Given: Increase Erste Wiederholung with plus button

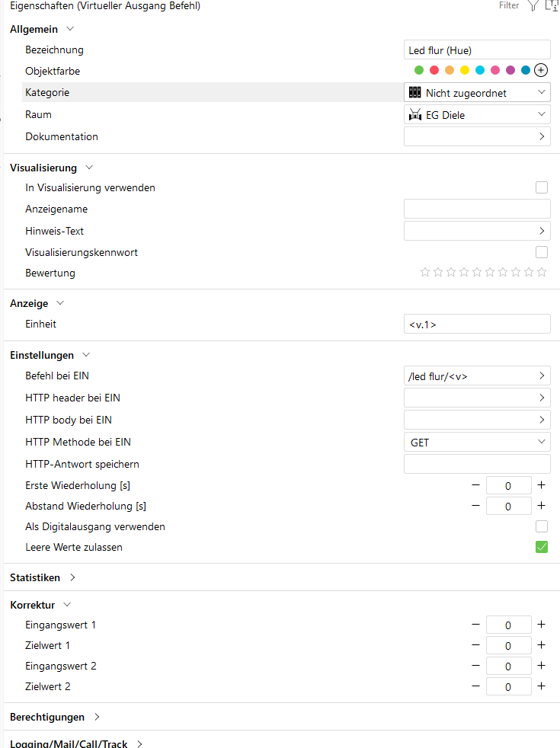Looking at the screenshot, I should coord(542,485).
